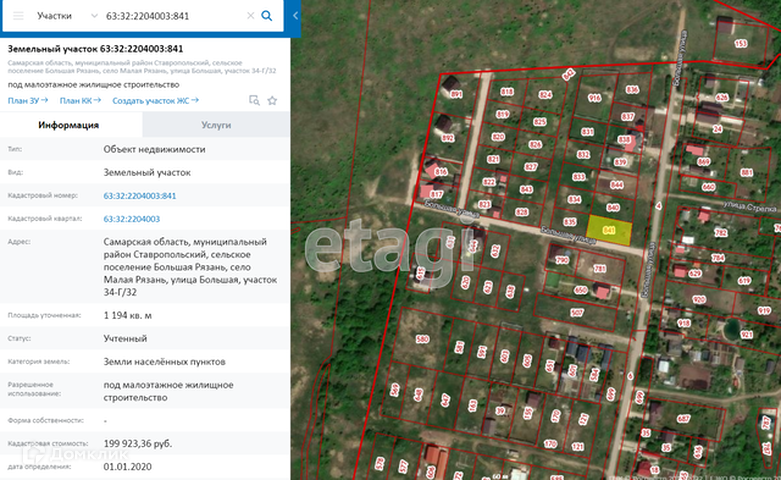Click parcel 782 on the map
The width and height of the screenshot is (781, 480).
coord(721,233)
